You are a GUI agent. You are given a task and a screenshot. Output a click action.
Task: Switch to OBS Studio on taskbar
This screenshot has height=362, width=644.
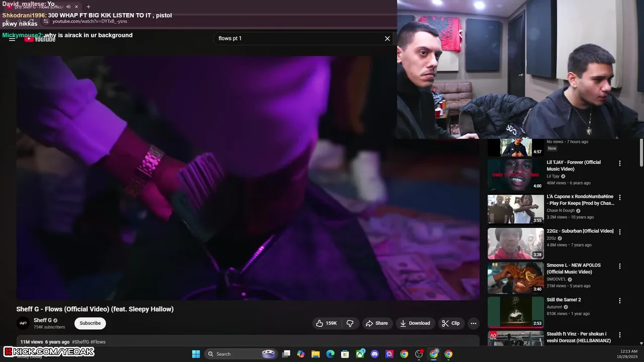[419, 354]
